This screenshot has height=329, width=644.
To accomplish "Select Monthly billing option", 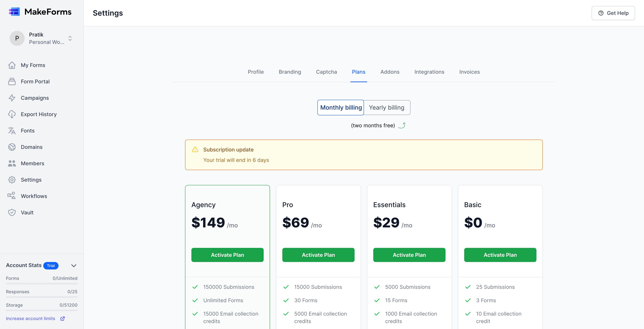I will coord(340,108).
